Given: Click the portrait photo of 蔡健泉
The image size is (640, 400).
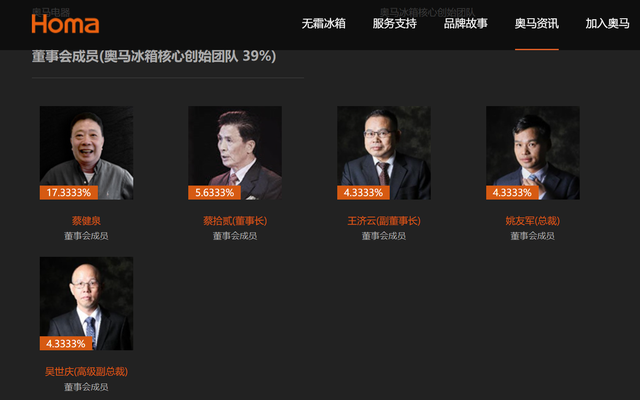Looking at the screenshot, I should pos(86,153).
